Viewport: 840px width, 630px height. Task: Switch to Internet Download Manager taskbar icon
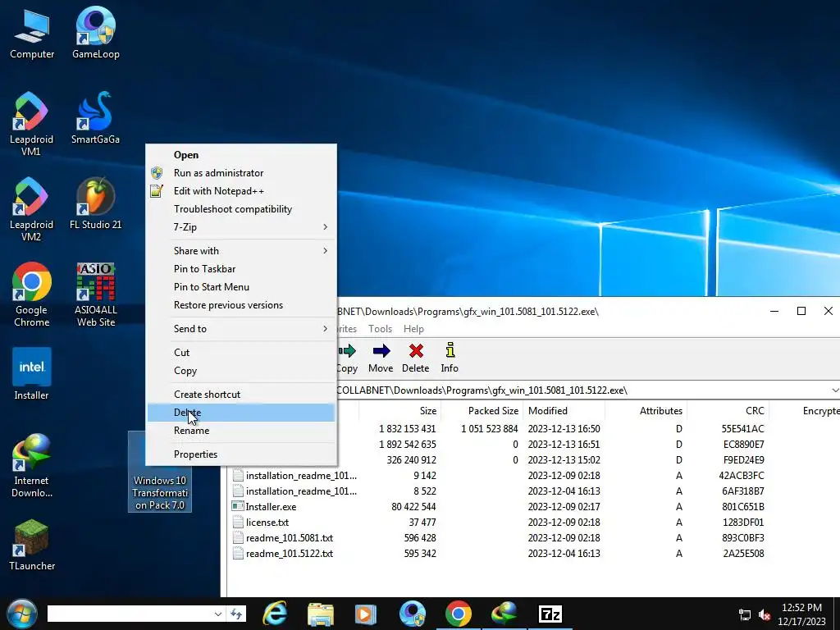tap(504, 614)
